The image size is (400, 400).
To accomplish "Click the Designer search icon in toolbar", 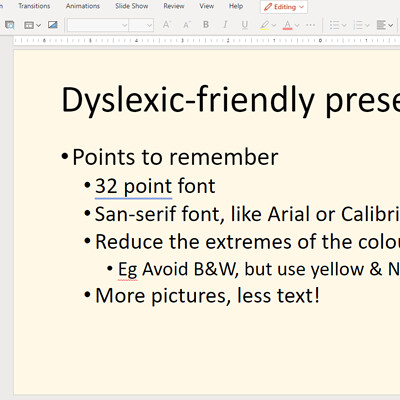I will [x=10, y=25].
